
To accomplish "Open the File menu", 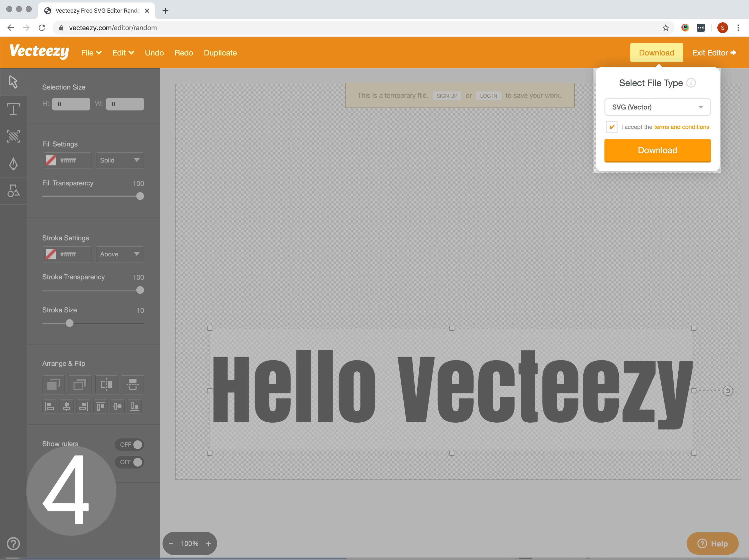I will [91, 53].
